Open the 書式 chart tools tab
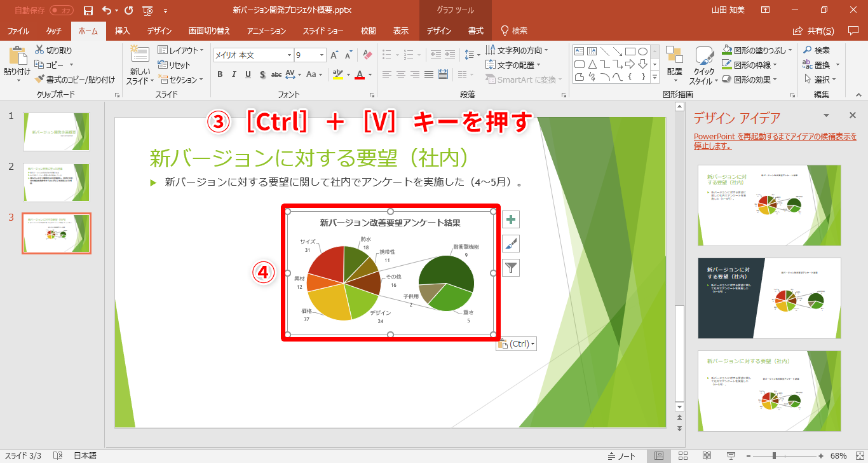The height and width of the screenshot is (463, 868). [475, 31]
